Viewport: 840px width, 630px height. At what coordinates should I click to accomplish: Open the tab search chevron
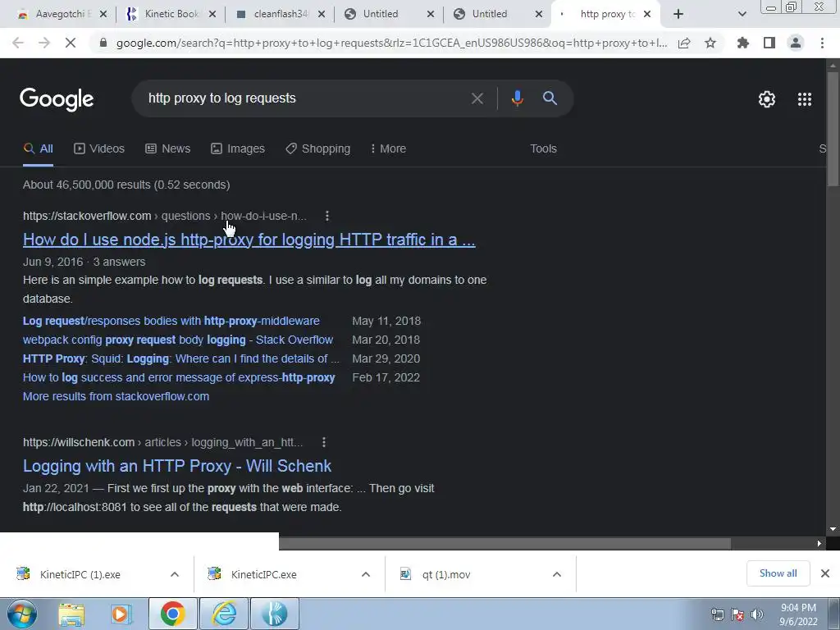click(742, 15)
